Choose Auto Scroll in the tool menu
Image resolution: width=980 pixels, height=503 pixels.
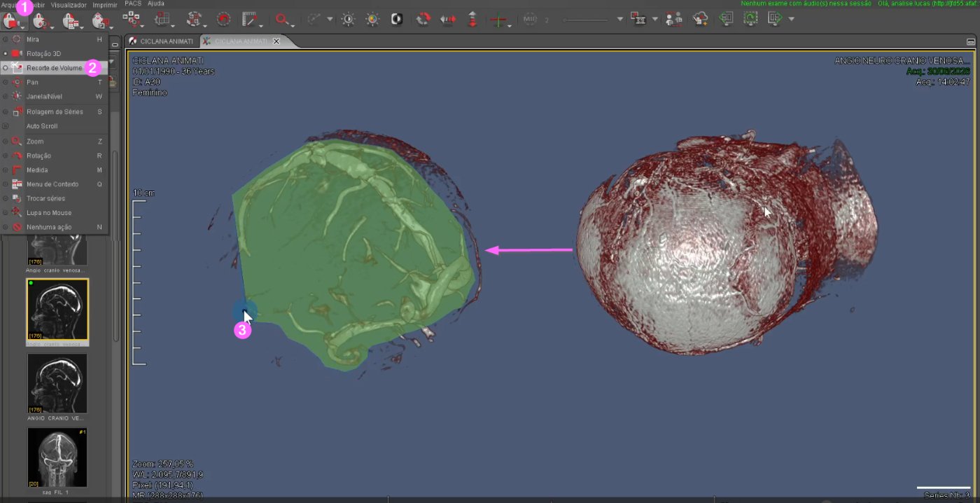[55, 126]
